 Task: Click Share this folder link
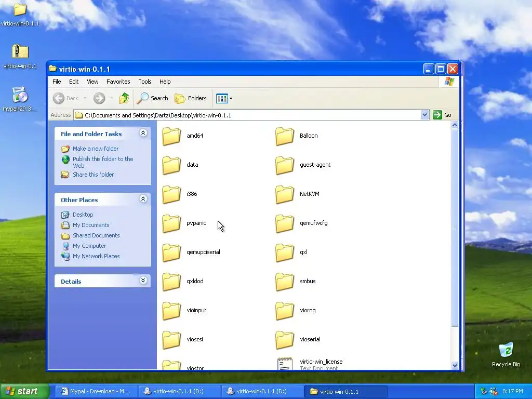[x=94, y=175]
